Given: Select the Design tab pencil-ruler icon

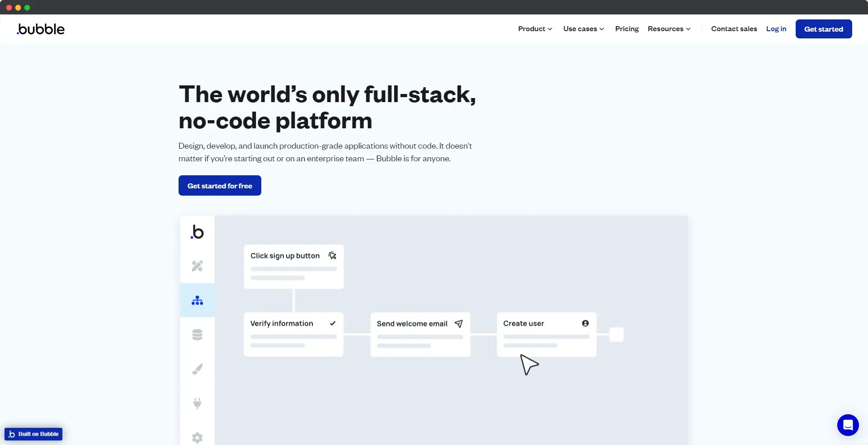Looking at the screenshot, I should (x=197, y=266).
